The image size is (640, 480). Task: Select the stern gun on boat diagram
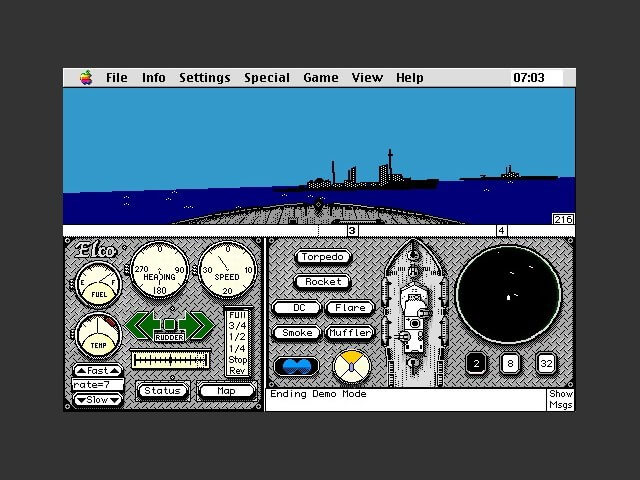[413, 362]
